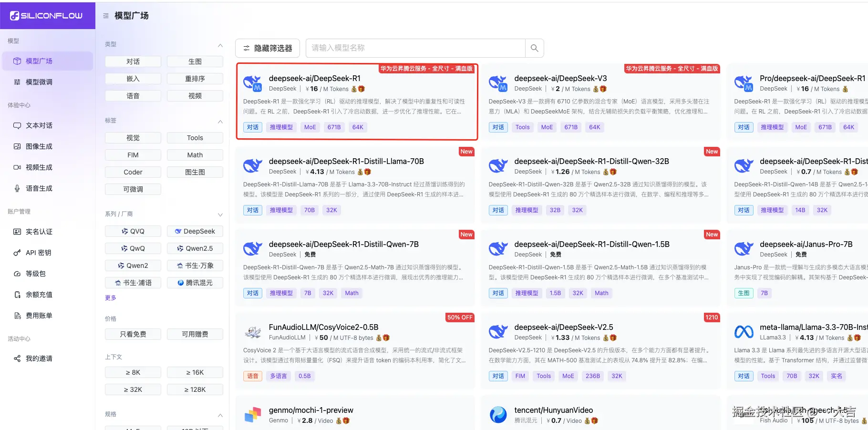The height and width of the screenshot is (430, 868).
Task: Toggle the 嵌入 type filter
Action: pyautogui.click(x=133, y=79)
